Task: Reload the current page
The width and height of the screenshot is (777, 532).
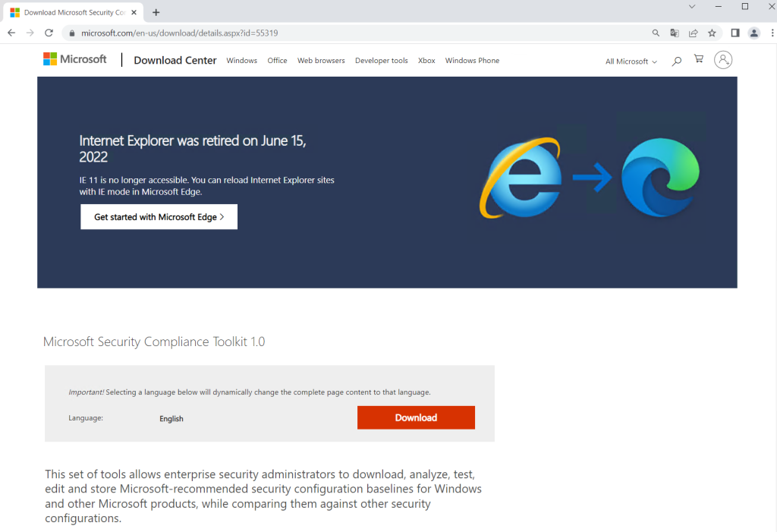Action: (x=49, y=33)
